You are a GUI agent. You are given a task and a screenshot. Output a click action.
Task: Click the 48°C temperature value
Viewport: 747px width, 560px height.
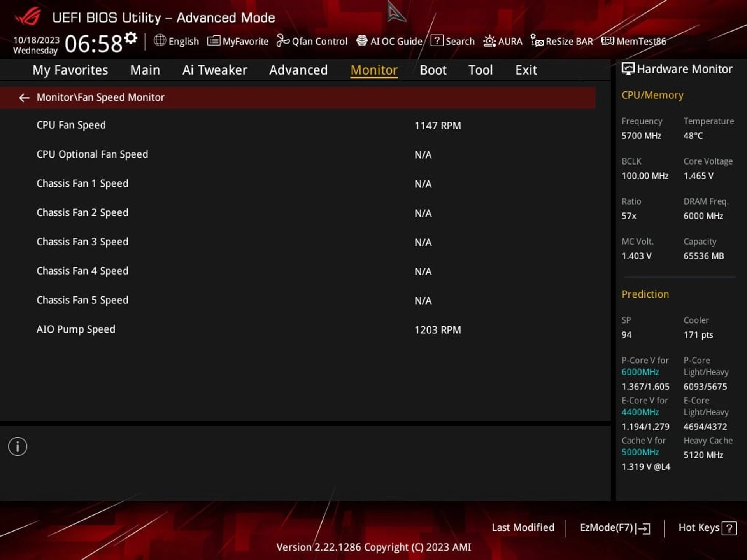(693, 136)
